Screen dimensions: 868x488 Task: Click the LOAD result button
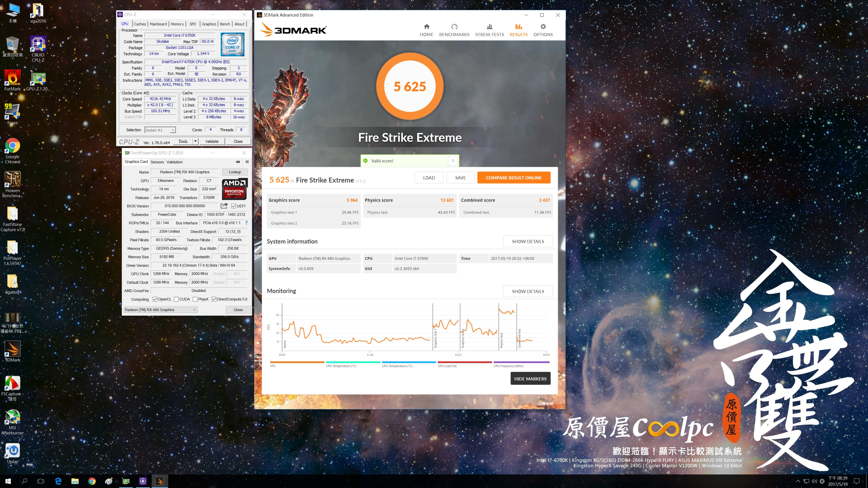coord(429,178)
